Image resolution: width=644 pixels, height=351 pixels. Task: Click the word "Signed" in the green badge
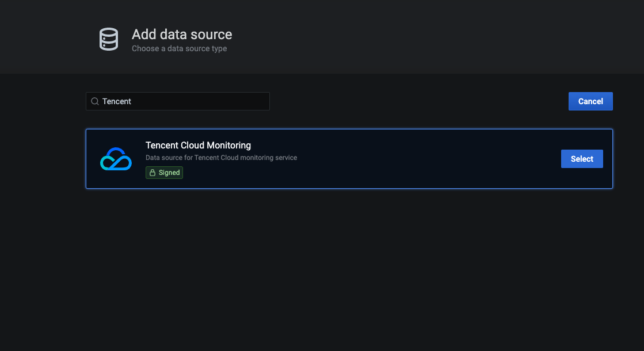(169, 173)
